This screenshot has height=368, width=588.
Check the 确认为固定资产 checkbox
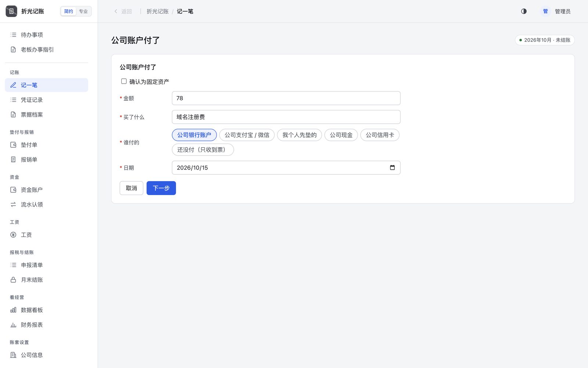[x=124, y=81]
